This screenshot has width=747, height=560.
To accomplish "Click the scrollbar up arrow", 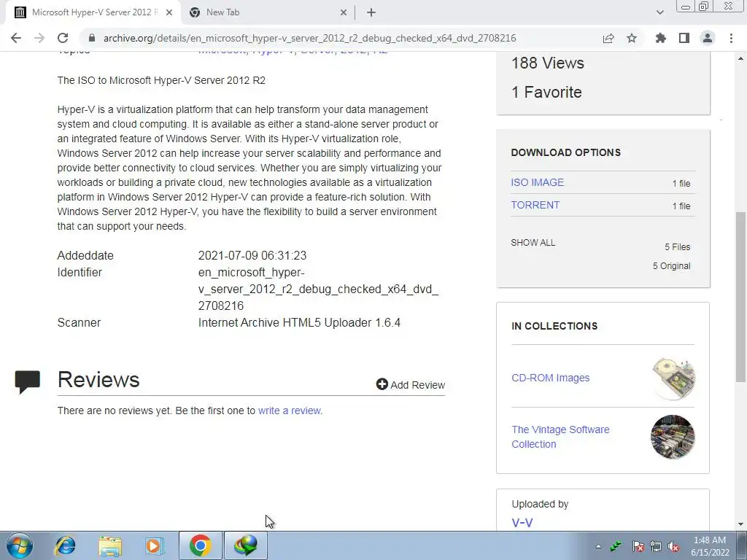I will 741,58.
